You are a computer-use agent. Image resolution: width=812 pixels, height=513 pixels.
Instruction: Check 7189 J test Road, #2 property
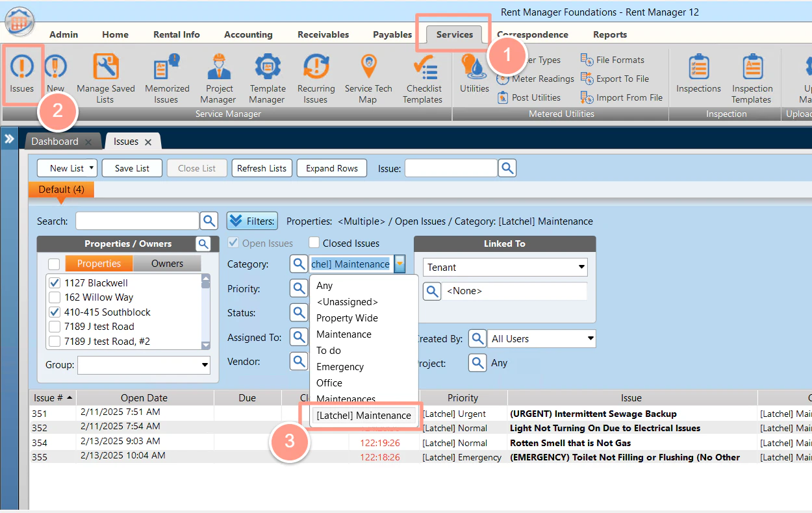click(55, 342)
